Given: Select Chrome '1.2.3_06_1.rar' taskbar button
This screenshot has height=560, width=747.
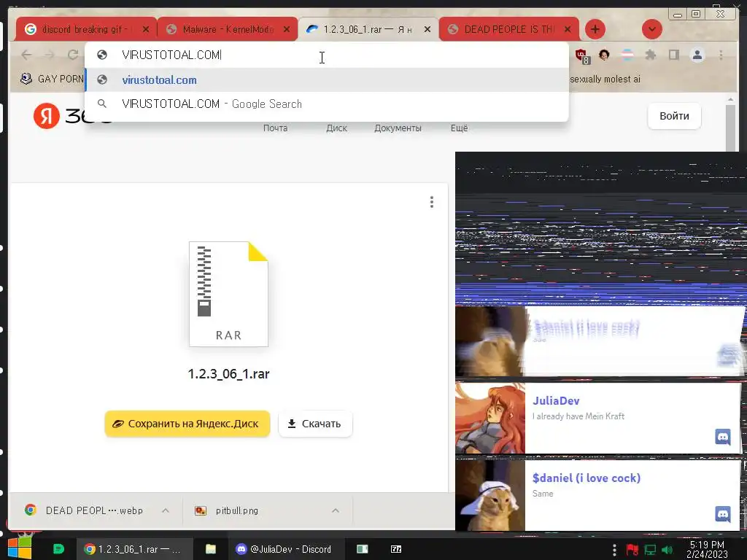Looking at the screenshot, I should (x=134, y=549).
